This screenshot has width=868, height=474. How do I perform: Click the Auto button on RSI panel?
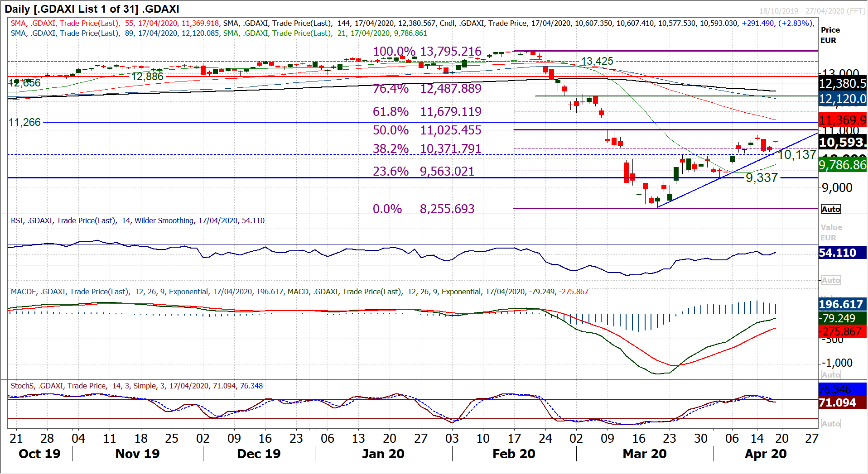pos(831,280)
